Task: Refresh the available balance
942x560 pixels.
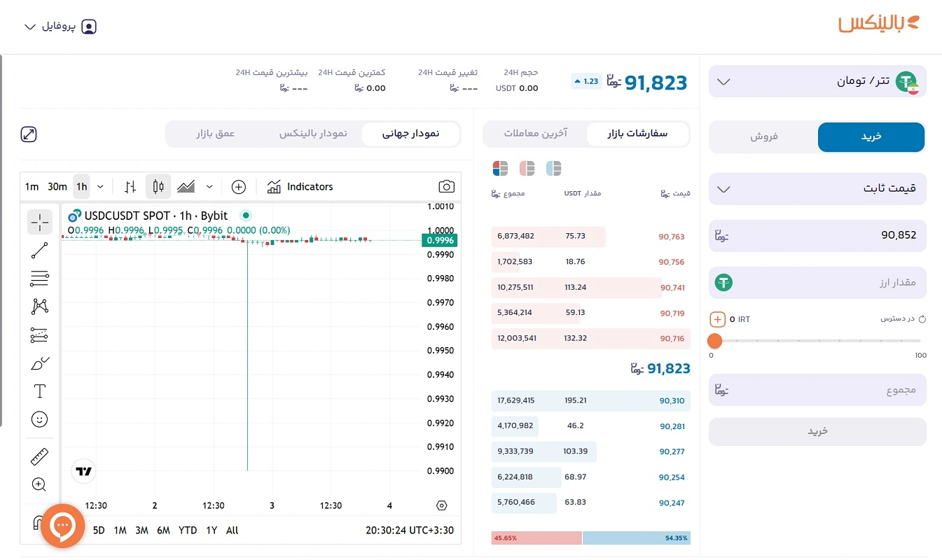Action: tap(922, 319)
